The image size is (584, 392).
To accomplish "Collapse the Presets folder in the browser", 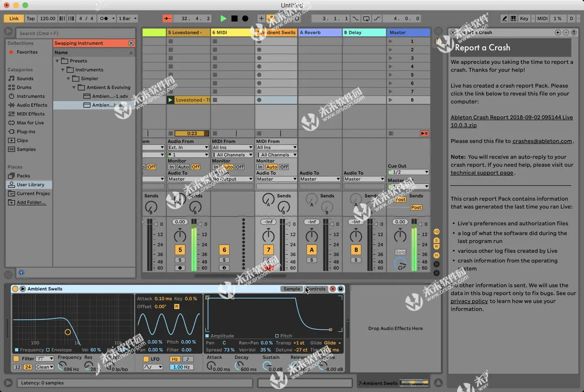I will coord(57,61).
